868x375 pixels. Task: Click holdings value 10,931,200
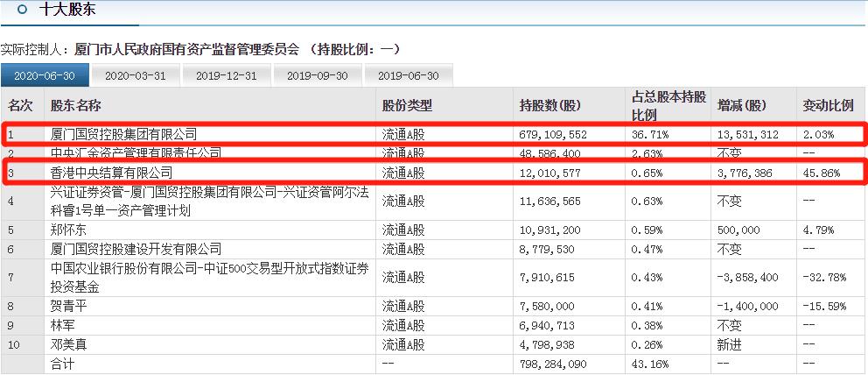549,230
